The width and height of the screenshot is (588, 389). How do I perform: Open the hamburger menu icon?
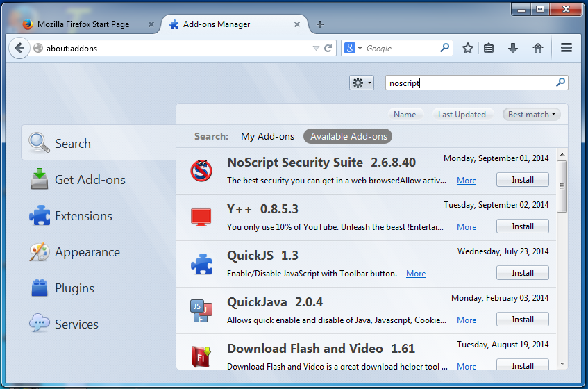tap(566, 48)
